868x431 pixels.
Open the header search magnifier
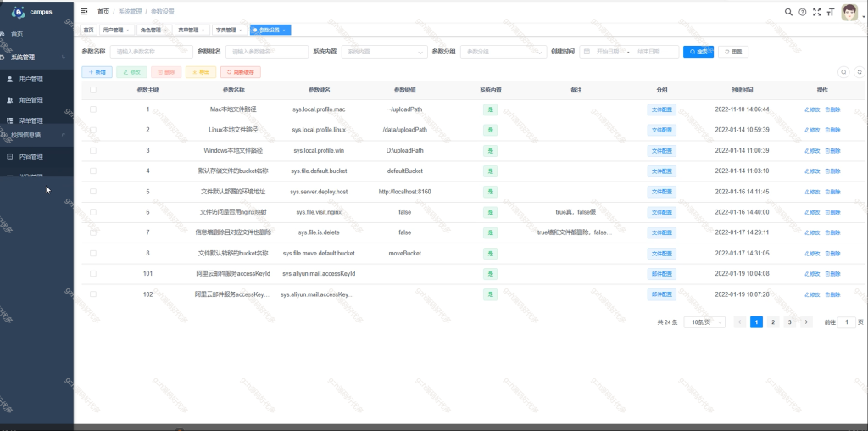[789, 12]
